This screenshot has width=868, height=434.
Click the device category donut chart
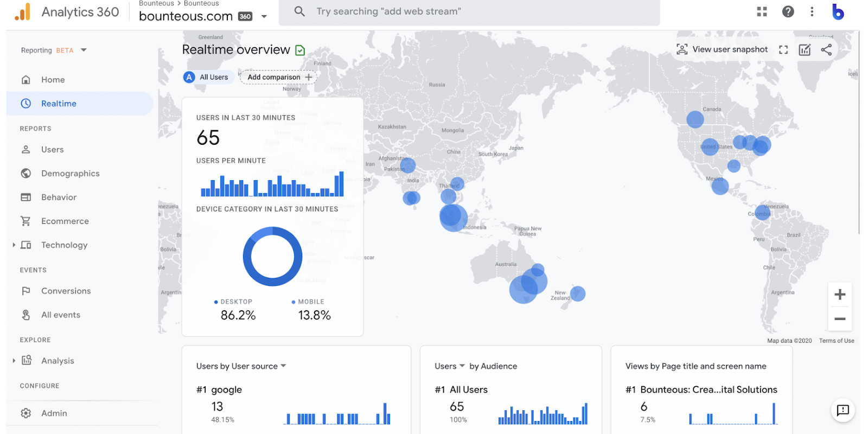(x=272, y=257)
